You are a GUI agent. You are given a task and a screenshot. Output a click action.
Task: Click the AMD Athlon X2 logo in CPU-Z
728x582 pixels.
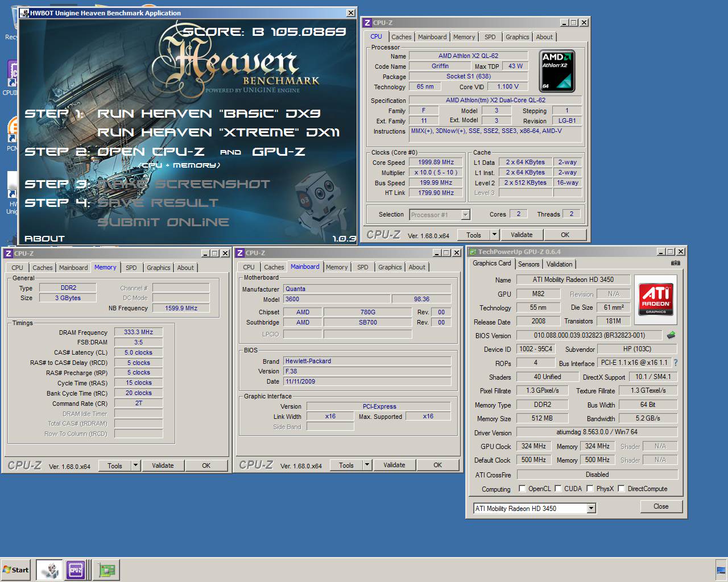(557, 71)
